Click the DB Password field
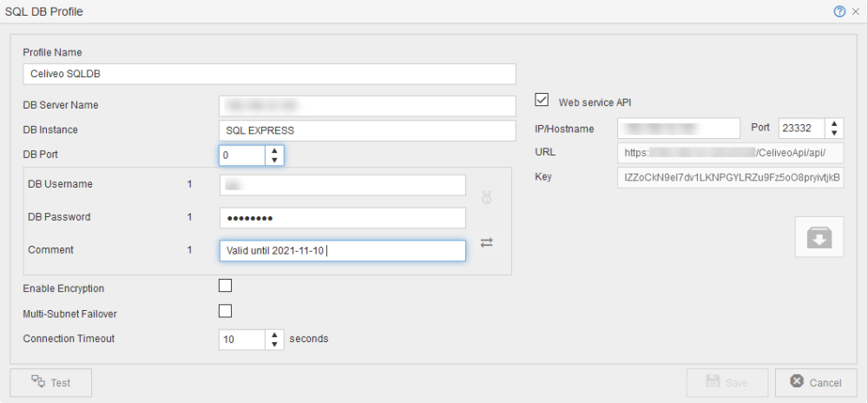This screenshot has height=403, width=868. pos(342,217)
